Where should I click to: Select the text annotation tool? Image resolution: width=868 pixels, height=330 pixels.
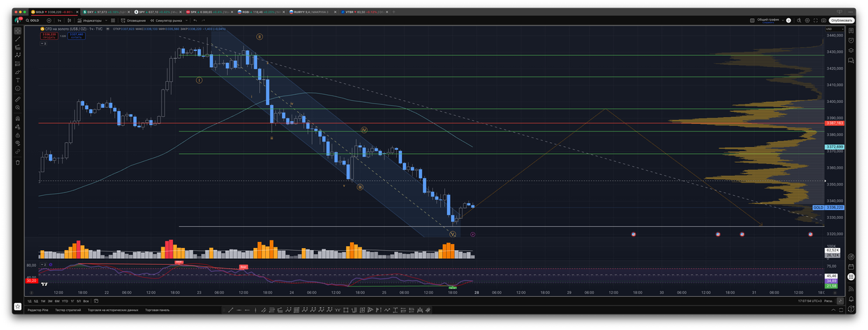[18, 80]
